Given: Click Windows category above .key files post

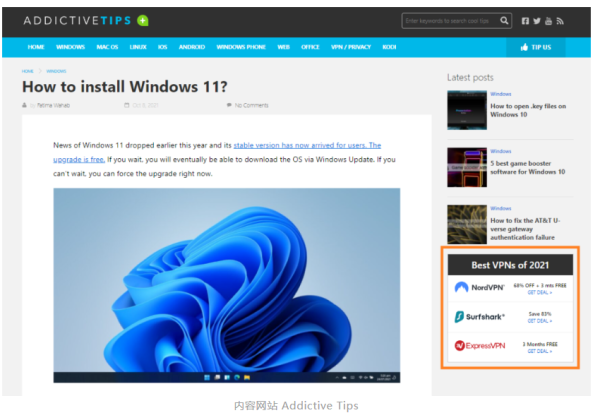Looking at the screenshot, I should (501, 94).
